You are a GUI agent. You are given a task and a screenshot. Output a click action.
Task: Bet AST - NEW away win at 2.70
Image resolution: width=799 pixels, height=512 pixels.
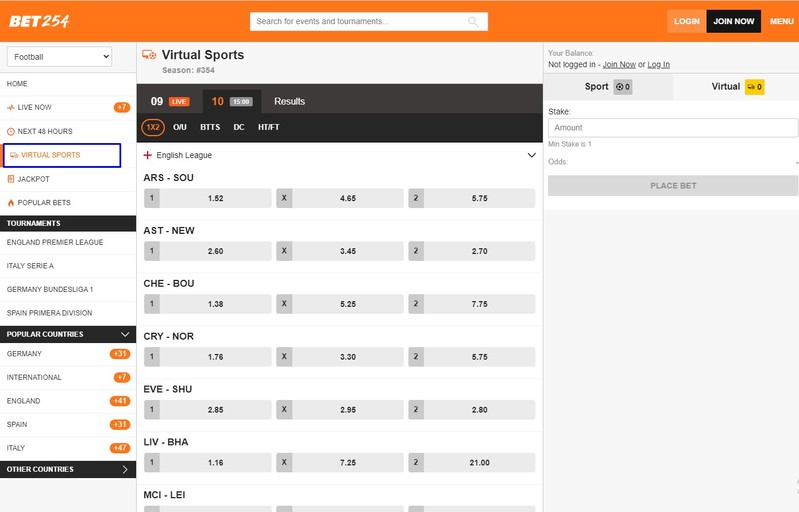pos(472,251)
